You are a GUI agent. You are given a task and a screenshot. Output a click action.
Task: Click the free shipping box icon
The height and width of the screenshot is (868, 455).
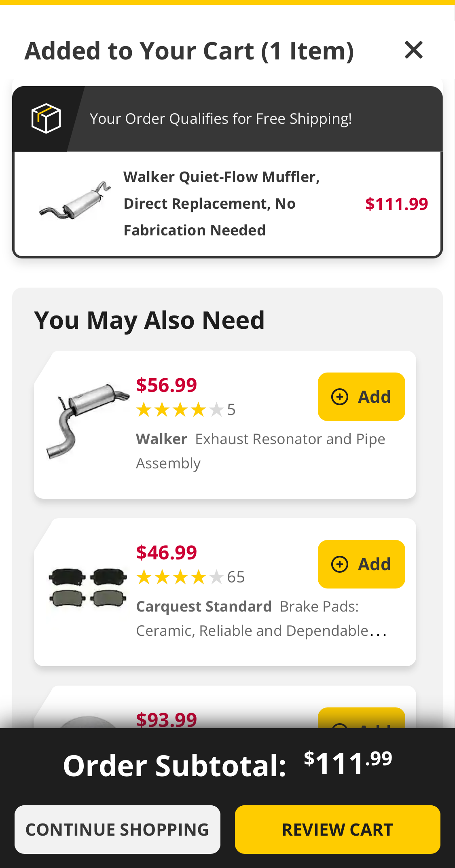[x=46, y=119]
